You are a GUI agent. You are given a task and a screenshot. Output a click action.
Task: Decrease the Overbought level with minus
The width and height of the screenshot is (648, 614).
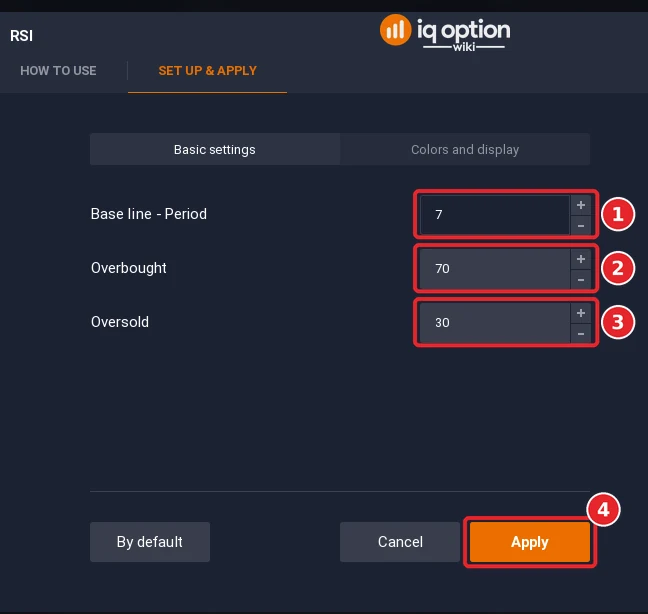pos(581,280)
